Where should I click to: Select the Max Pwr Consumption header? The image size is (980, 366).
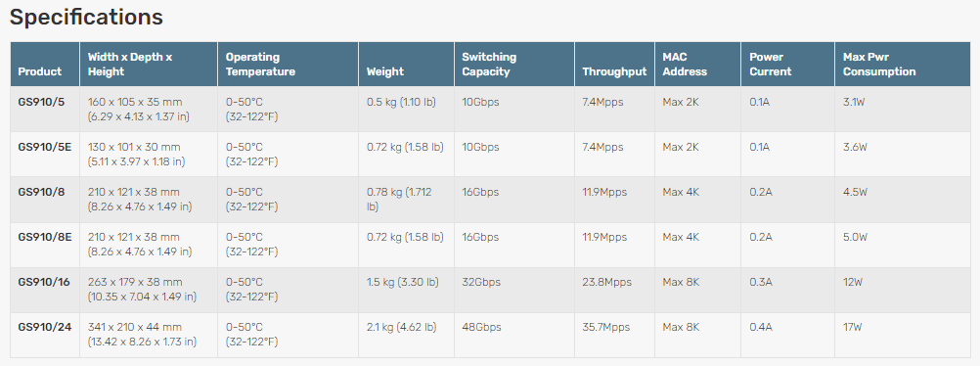(879, 64)
